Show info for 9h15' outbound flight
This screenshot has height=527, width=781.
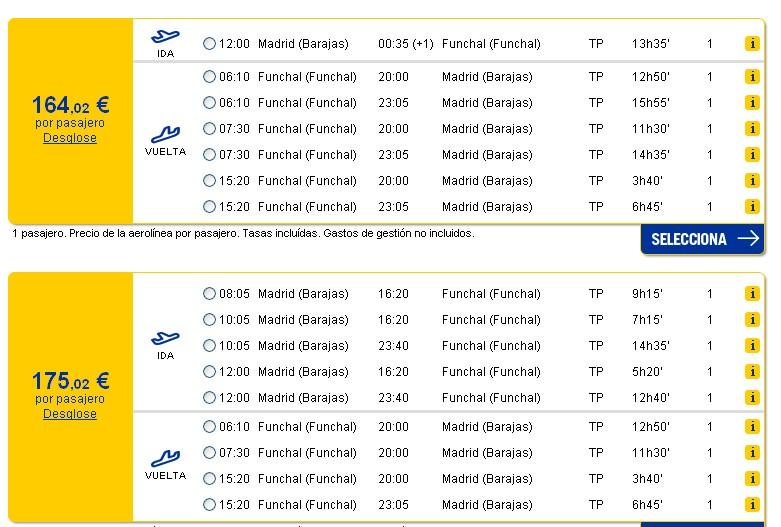click(752, 294)
